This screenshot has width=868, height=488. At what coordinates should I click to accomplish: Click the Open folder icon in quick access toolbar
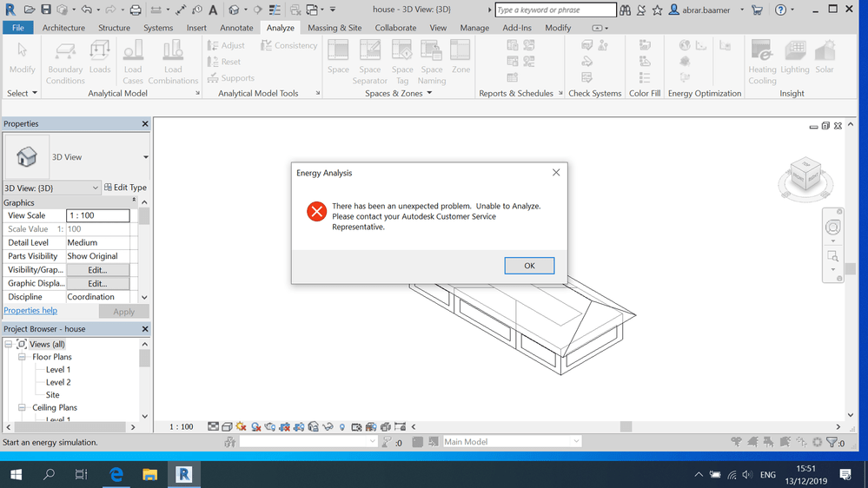click(30, 10)
